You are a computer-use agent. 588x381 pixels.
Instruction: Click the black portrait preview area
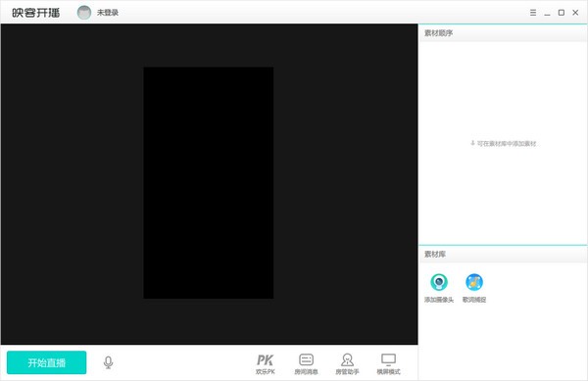click(208, 183)
